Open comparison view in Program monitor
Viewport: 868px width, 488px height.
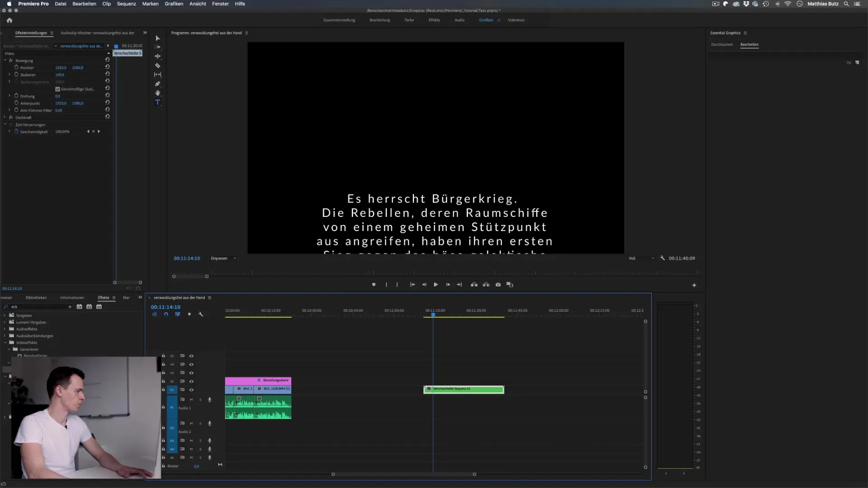tap(510, 285)
